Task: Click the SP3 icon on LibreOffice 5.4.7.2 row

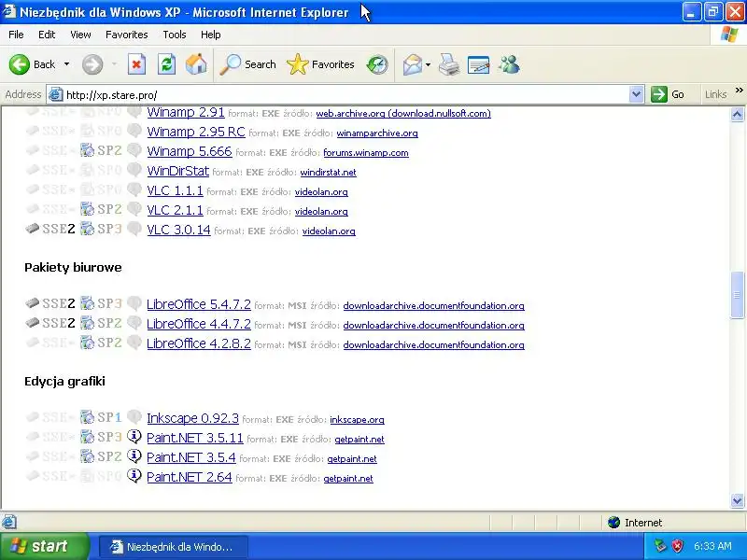Action: coord(87,302)
